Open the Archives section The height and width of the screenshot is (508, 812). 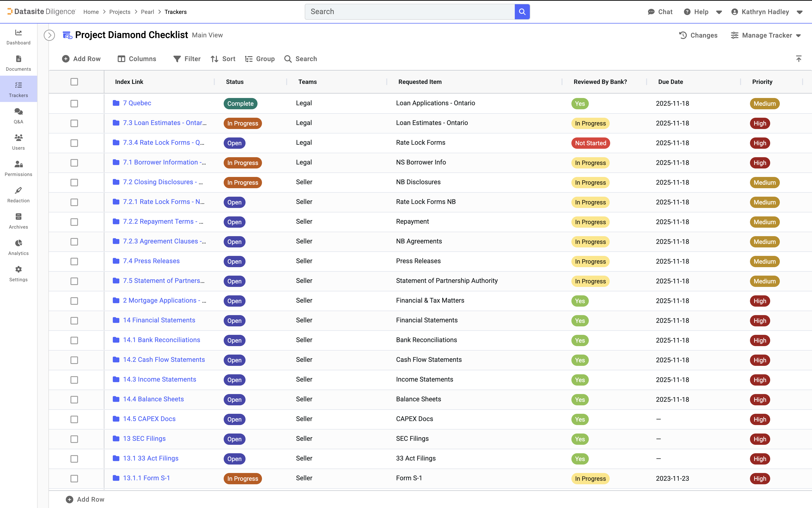coord(18,221)
